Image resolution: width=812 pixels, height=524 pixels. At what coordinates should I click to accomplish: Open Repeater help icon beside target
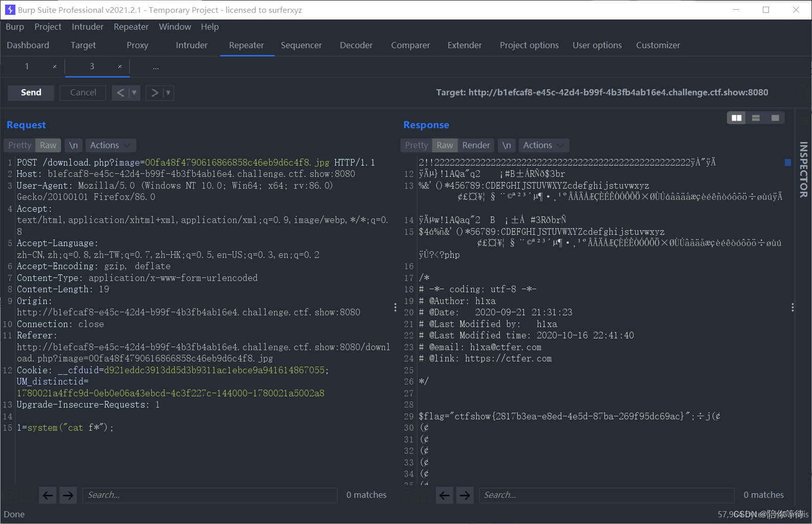coord(800,93)
